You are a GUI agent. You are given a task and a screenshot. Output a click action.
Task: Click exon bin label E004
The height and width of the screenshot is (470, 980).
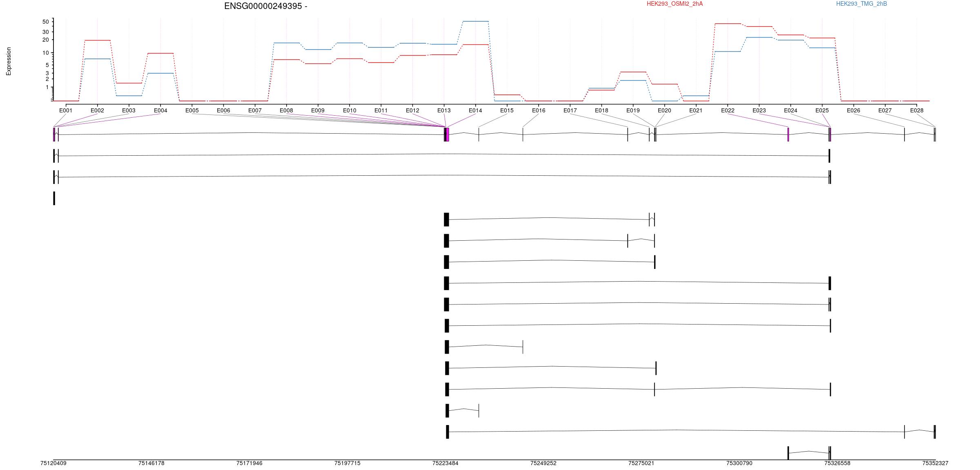160,110
